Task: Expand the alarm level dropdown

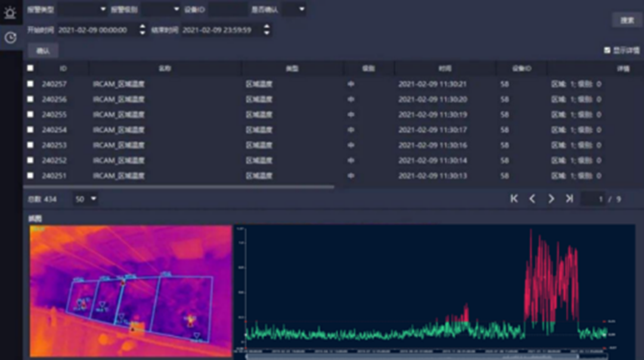Action: tap(160, 10)
